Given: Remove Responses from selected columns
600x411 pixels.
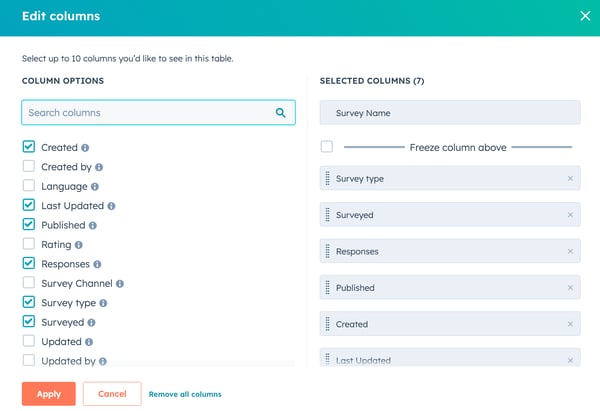Looking at the screenshot, I should pos(570,252).
